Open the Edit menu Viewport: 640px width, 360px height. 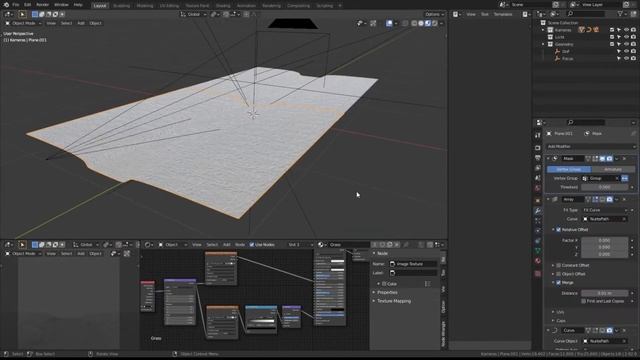pyautogui.click(x=27, y=5)
